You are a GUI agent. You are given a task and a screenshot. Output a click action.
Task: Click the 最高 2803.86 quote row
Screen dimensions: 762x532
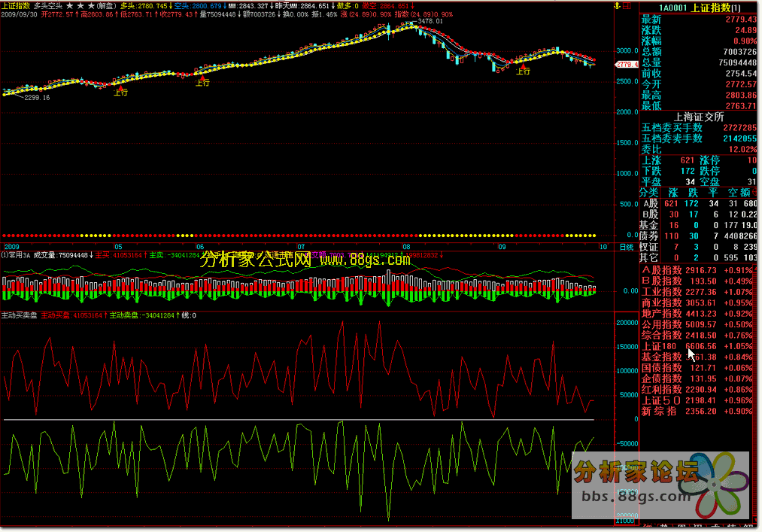pos(699,95)
